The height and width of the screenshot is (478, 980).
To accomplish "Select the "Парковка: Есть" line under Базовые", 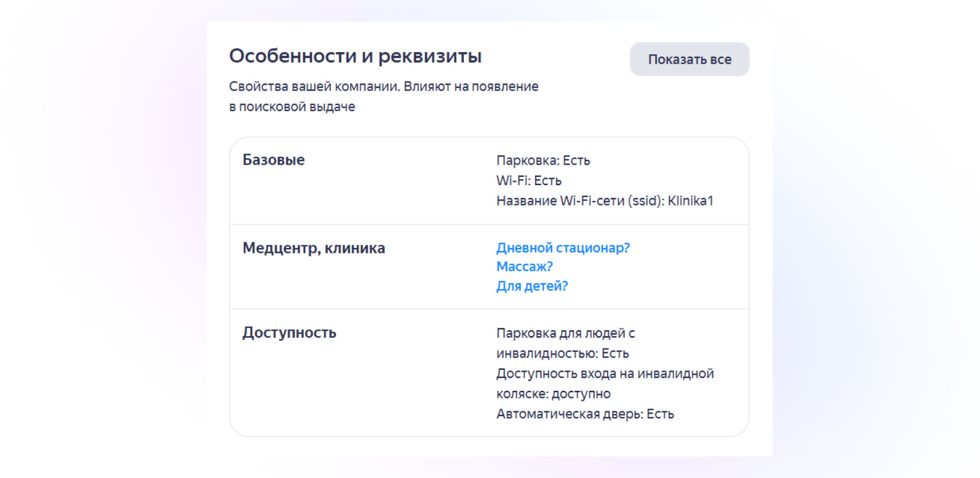I will pos(543,161).
